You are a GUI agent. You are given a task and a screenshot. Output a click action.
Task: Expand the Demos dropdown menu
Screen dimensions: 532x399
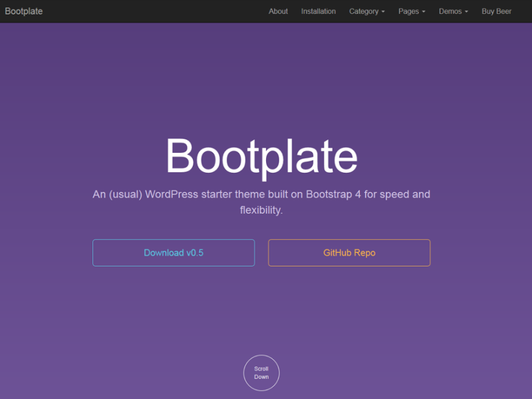454,11
